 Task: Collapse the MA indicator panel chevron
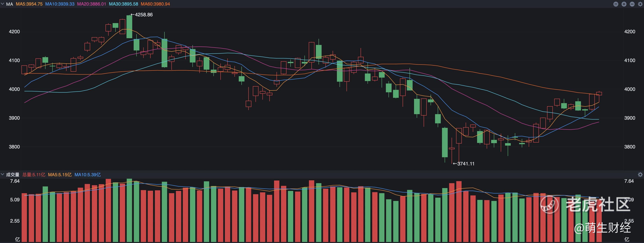point(2,4)
